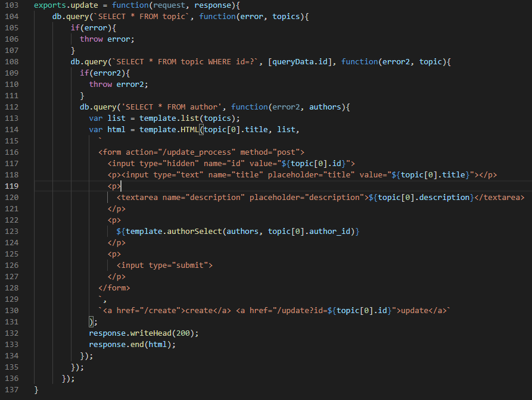Click the 'html' variable on line 114
The width and height of the screenshot is (532, 400).
tap(116, 130)
